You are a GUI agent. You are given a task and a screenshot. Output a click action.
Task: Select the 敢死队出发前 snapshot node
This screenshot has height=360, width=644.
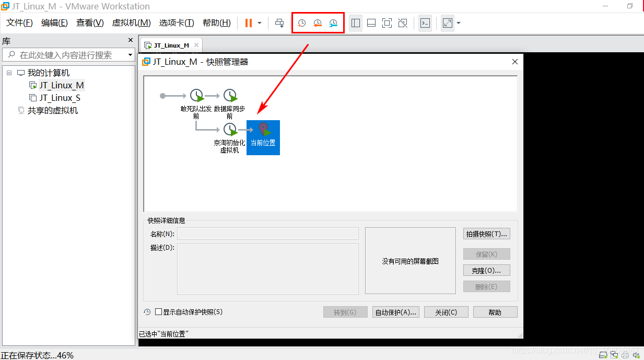pyautogui.click(x=196, y=103)
